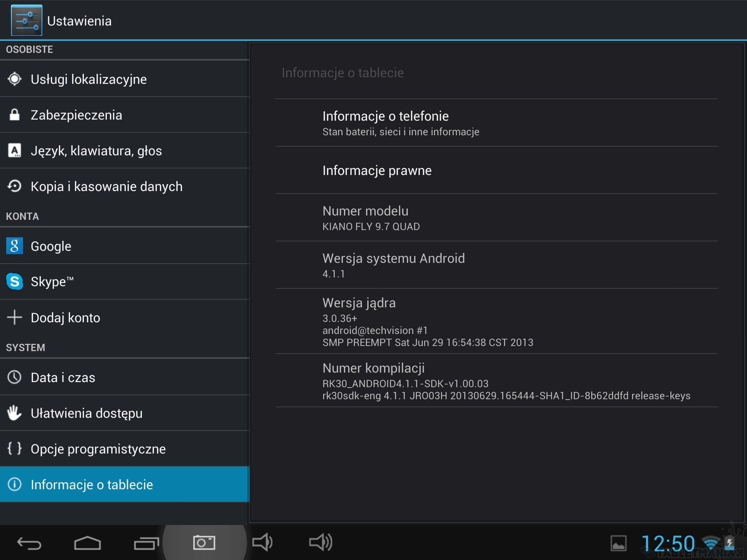Screen dimensions: 747x560
Task: Tap the Back navigation icon
Action: click(x=29, y=543)
